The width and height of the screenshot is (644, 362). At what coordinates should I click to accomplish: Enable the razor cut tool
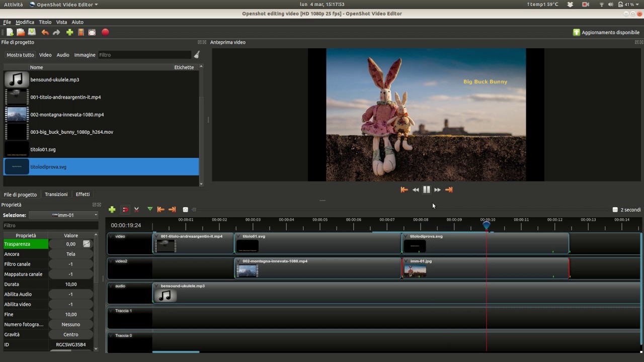coord(136,210)
